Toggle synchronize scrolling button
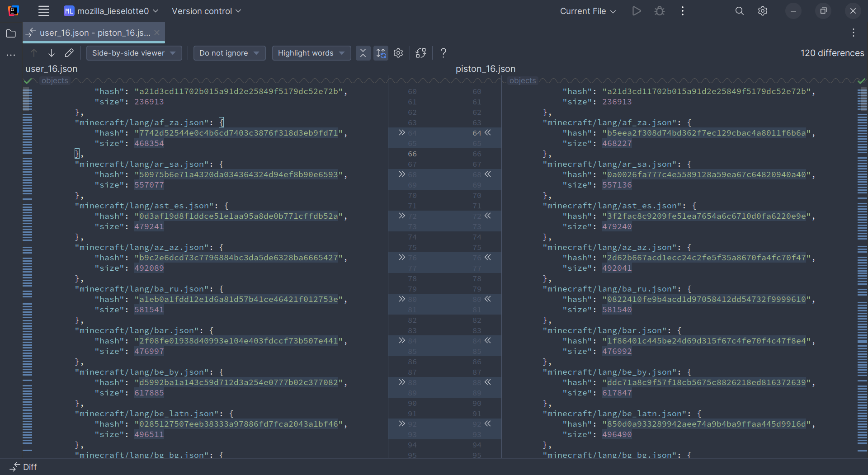 (381, 53)
